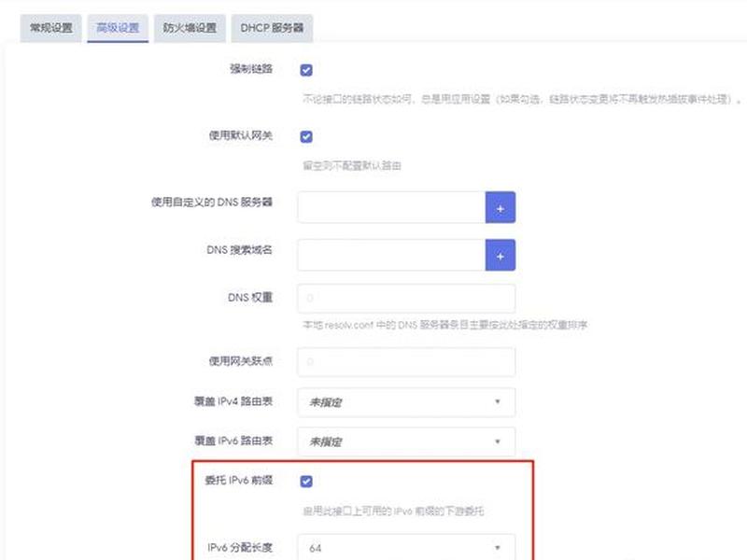This screenshot has width=747, height=560.
Task: Click the 覆盖 IPv4 路由表 label
Action: [233, 401]
